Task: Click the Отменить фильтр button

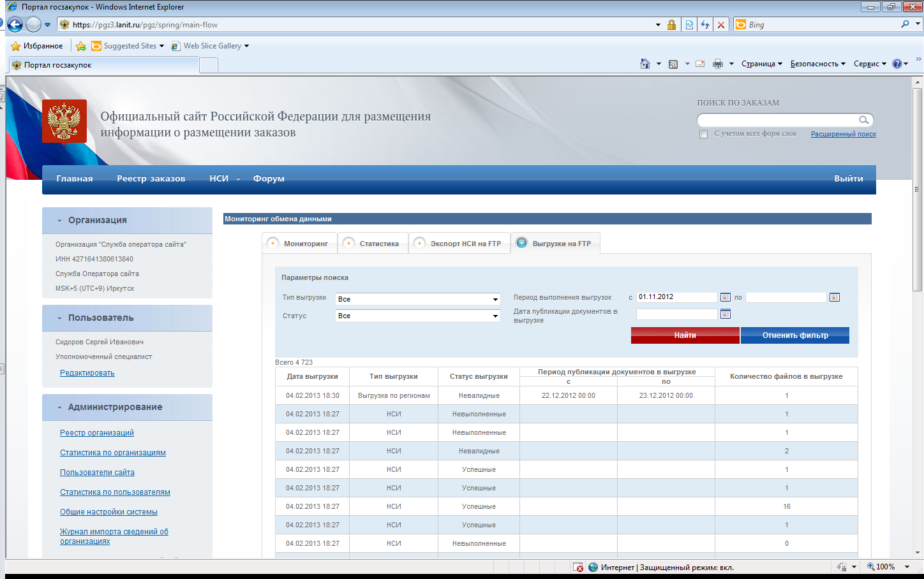Action: (x=795, y=335)
